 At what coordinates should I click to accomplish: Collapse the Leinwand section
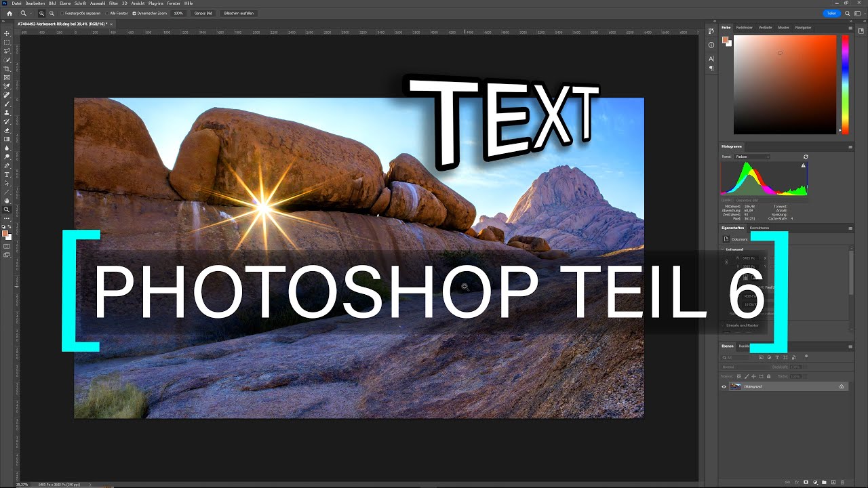(723, 249)
